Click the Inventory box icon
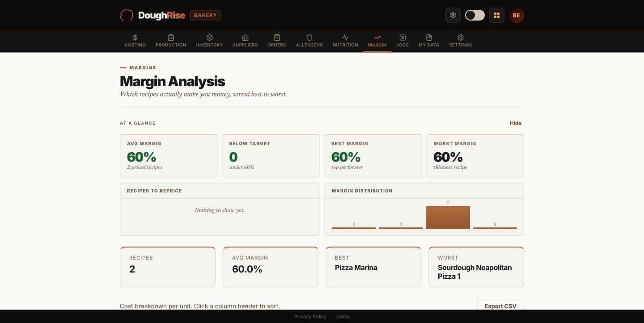The width and height of the screenshot is (644, 323). (209, 38)
